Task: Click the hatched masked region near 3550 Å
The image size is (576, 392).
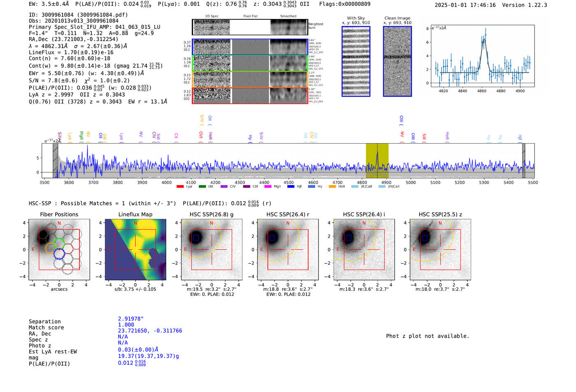Action: [56, 161]
